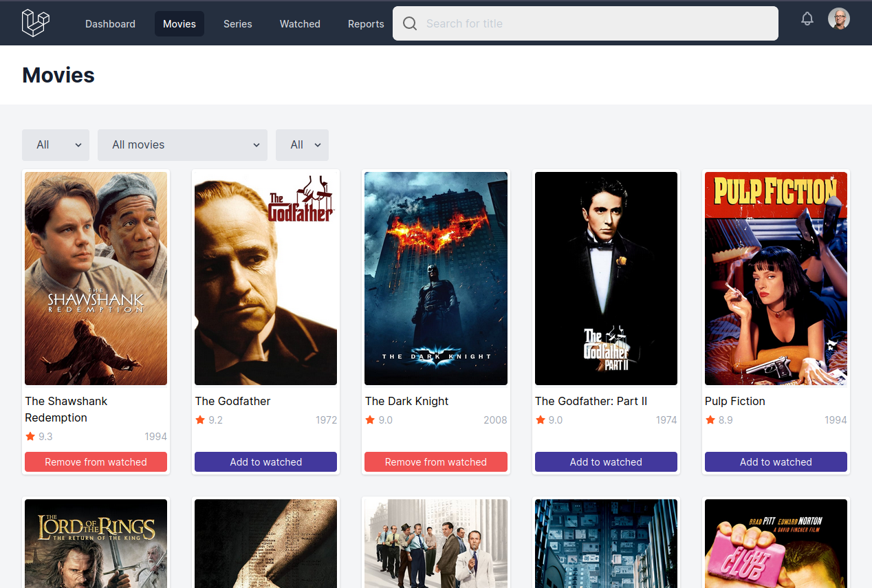Click the 9.3 rating value

[x=45, y=437]
